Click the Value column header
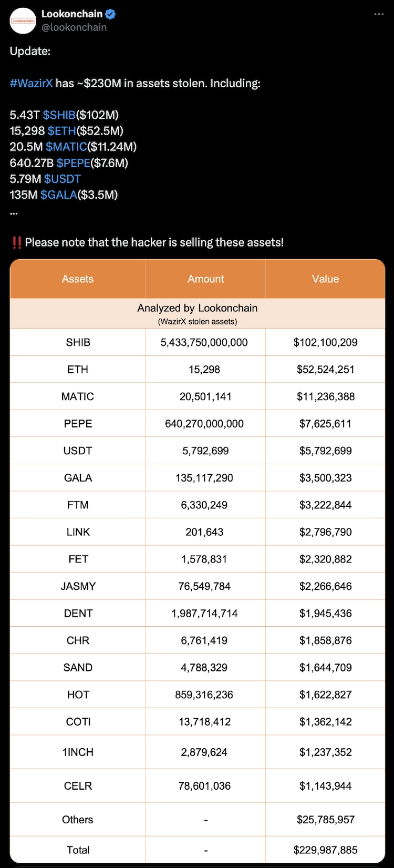This screenshot has width=394, height=868. pos(325,279)
